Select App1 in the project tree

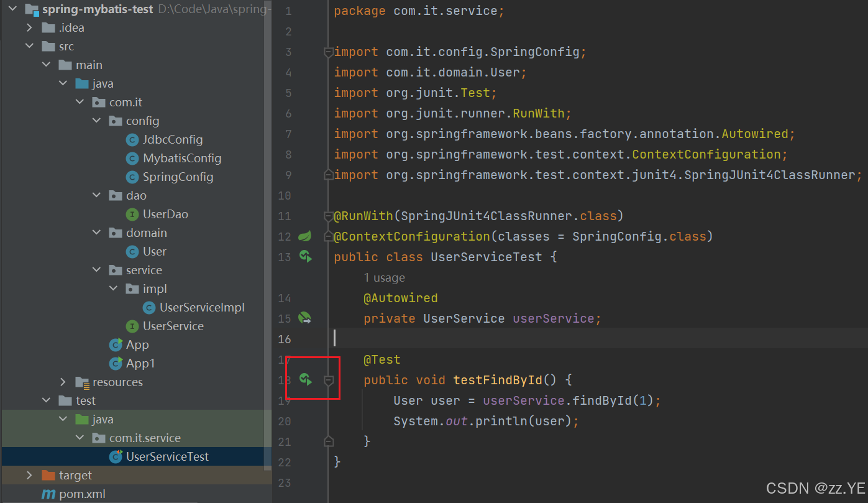point(140,364)
